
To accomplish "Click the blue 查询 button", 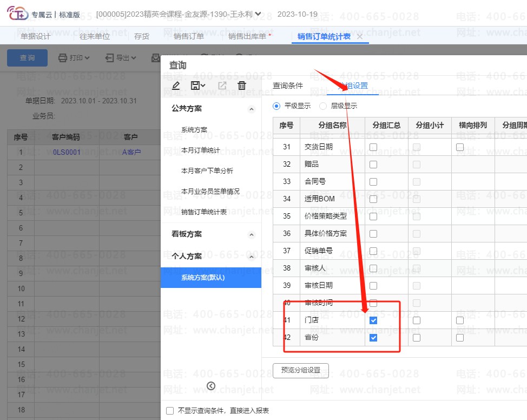I will (27, 58).
